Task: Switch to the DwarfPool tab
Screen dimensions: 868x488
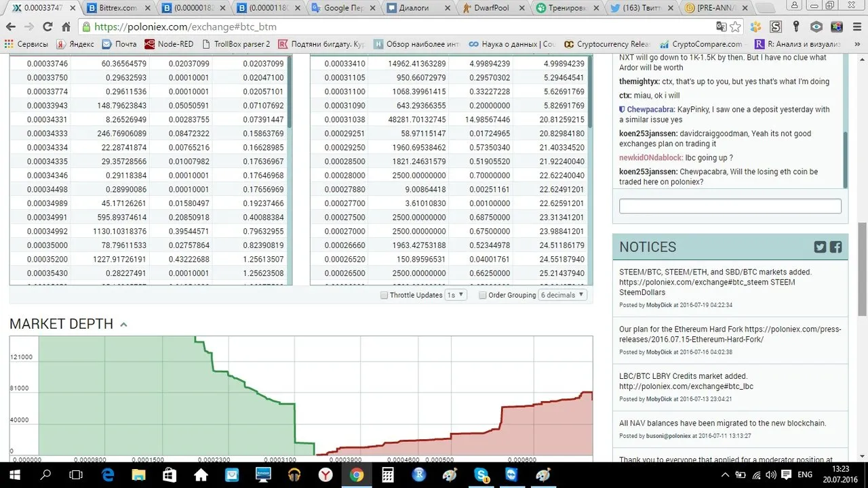Action: click(x=492, y=8)
